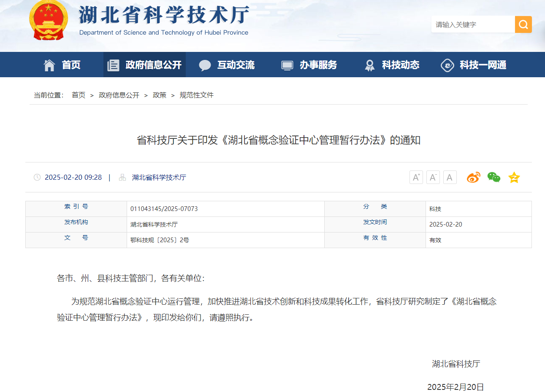Viewport: 545px width, 392px height.
Task: Open 政府信息公开 navigation menu
Action: coord(144,65)
